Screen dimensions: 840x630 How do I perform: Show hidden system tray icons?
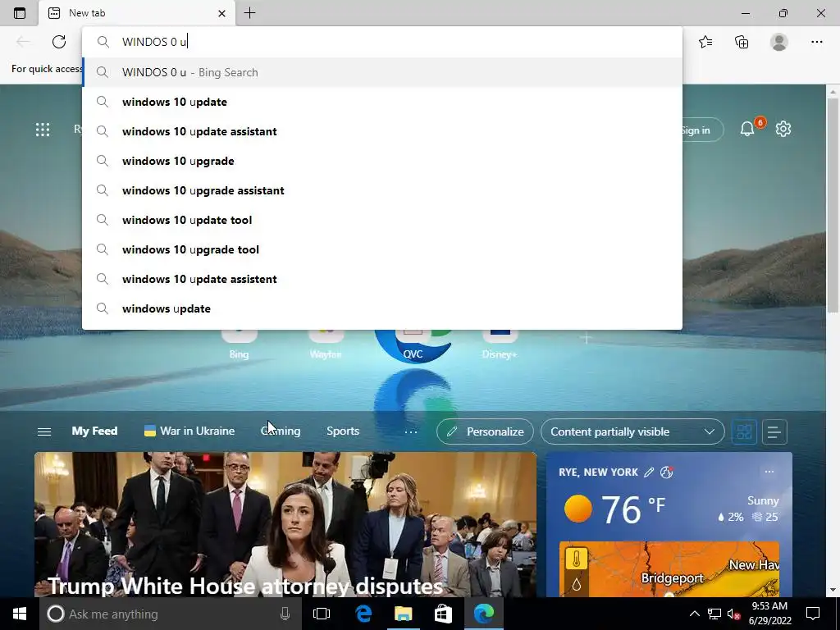point(694,614)
